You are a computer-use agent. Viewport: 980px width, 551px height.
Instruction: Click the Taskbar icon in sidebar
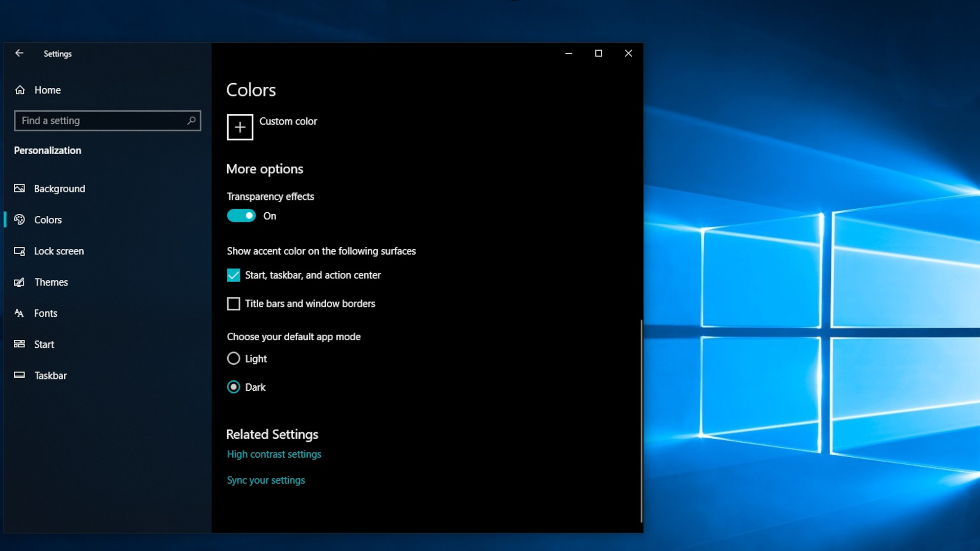[x=19, y=375]
